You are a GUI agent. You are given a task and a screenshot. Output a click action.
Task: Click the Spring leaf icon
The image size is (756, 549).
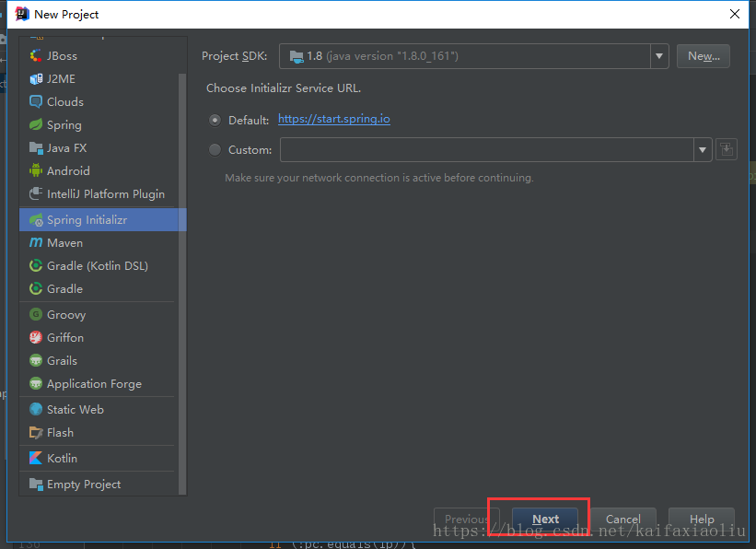point(36,125)
